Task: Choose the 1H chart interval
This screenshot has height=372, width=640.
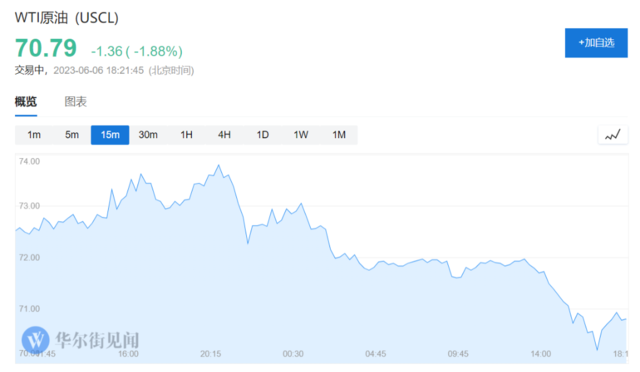Action: (186, 135)
